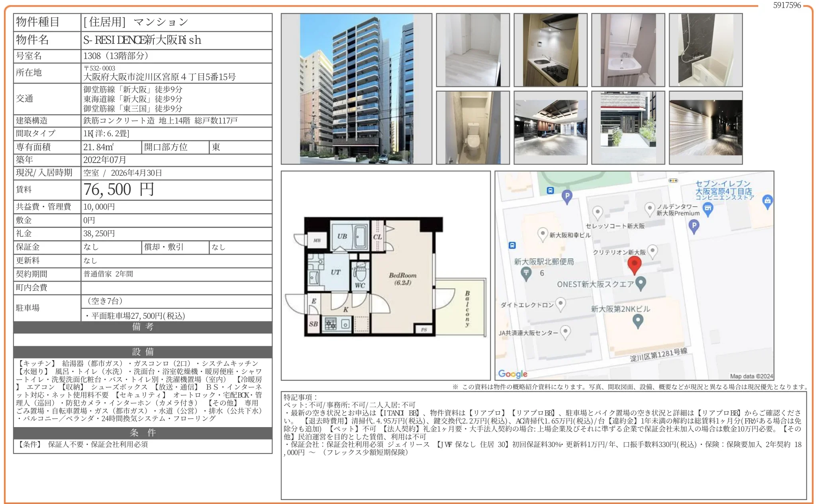Click the 新大阪第2NKビル location pin
The height and width of the screenshot is (504, 819).
coord(638,320)
